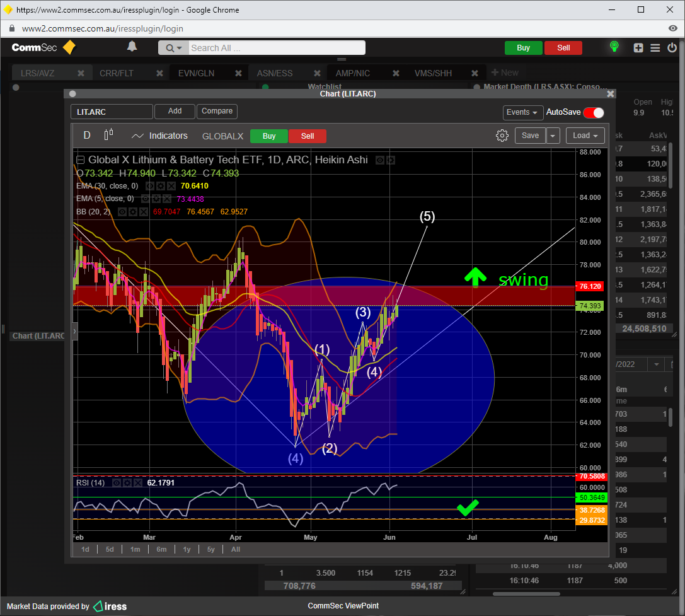Click the add widget plus icon

point(638,48)
